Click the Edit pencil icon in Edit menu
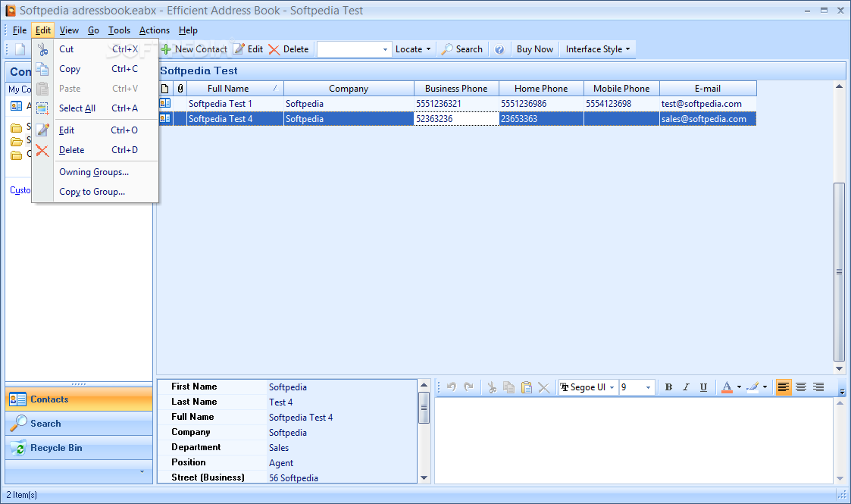Image resolution: width=851 pixels, height=504 pixels. [42, 130]
